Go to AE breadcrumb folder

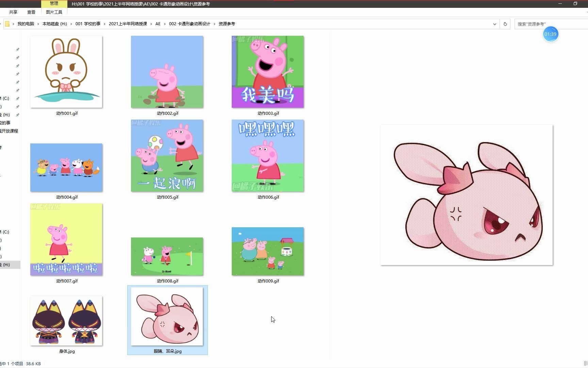pyautogui.click(x=158, y=24)
